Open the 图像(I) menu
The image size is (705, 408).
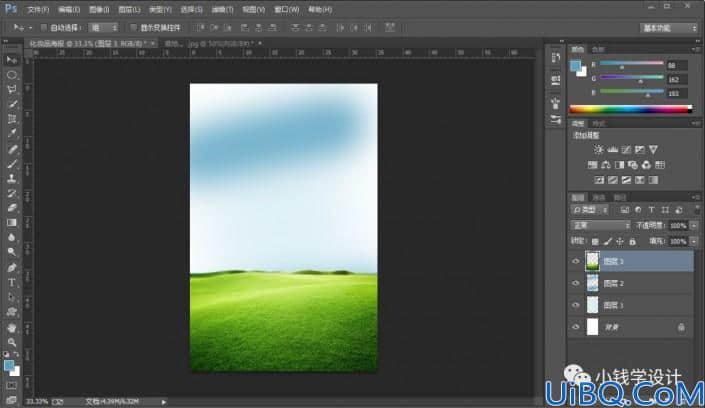[99, 9]
